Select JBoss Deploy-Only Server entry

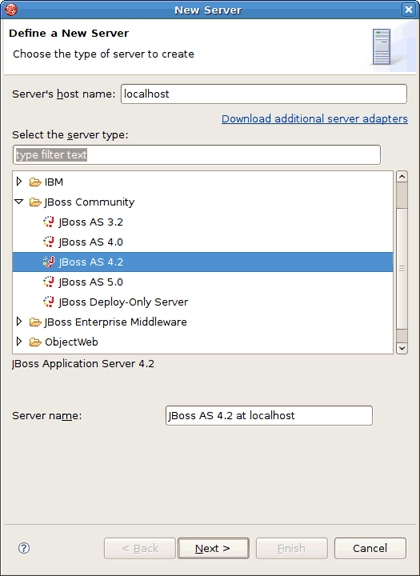click(123, 302)
